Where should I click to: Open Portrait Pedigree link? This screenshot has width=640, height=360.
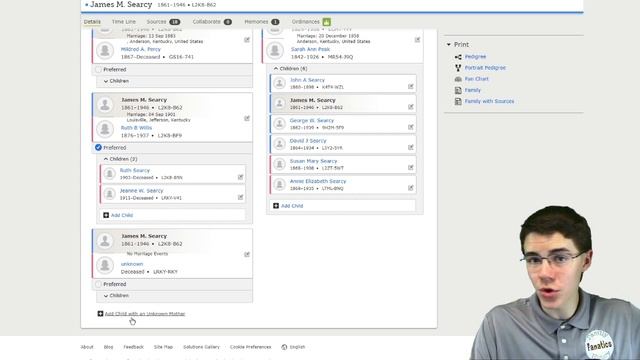[x=485, y=68]
